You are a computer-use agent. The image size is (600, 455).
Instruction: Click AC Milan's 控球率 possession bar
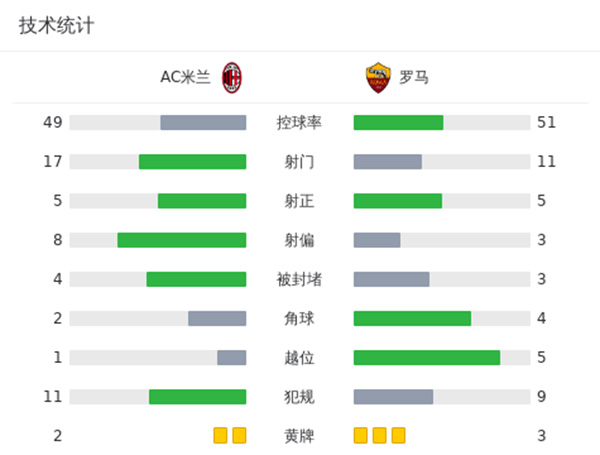tap(203, 122)
